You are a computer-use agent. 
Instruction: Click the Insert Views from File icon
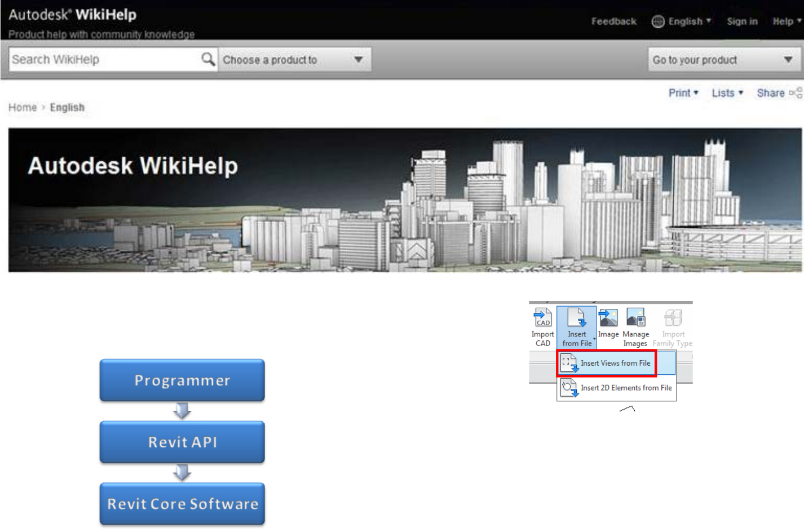569,363
